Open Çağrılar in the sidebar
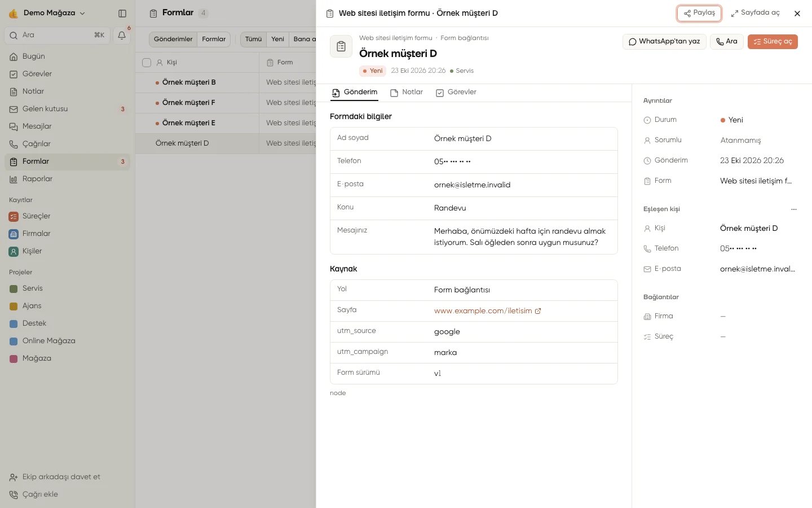The height and width of the screenshot is (508, 812). click(x=67, y=144)
